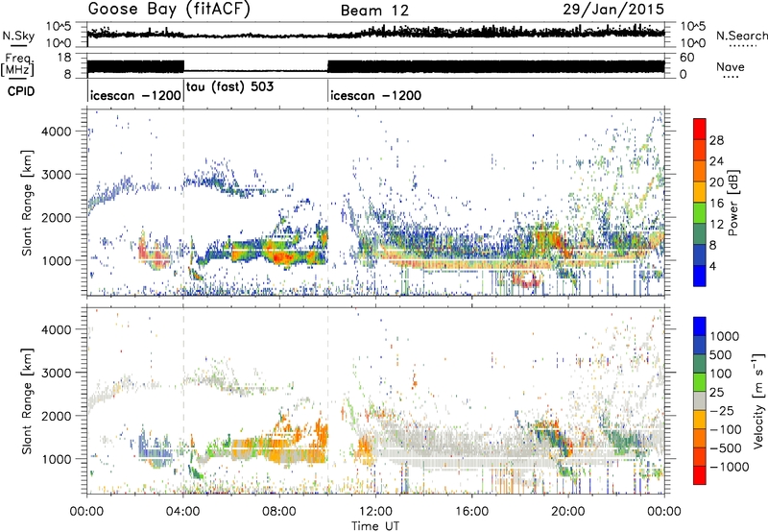The height and width of the screenshot is (532, 768).
Task: Click the "500" label on Velocity color bar
Action: click(719, 354)
